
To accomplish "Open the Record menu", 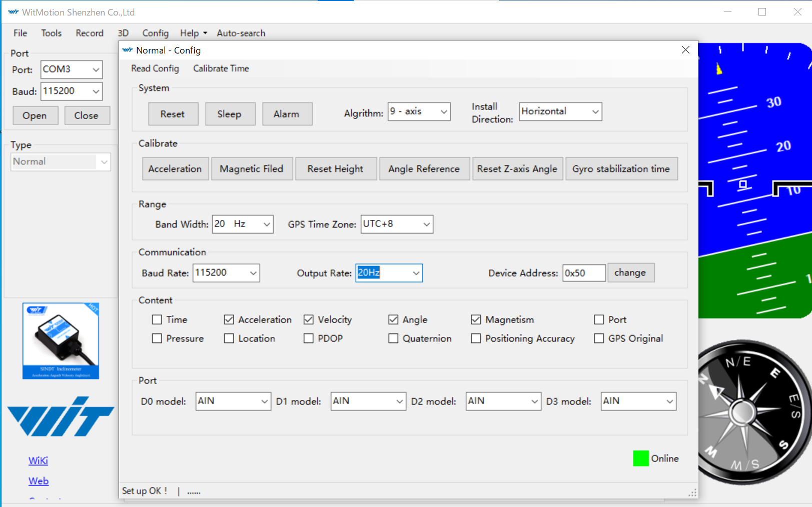I will (x=89, y=33).
